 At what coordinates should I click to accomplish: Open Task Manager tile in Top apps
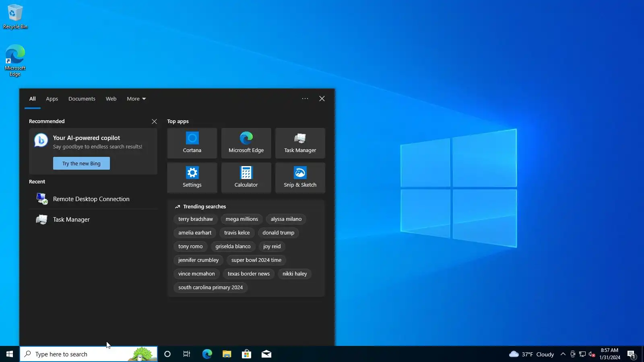click(x=300, y=143)
